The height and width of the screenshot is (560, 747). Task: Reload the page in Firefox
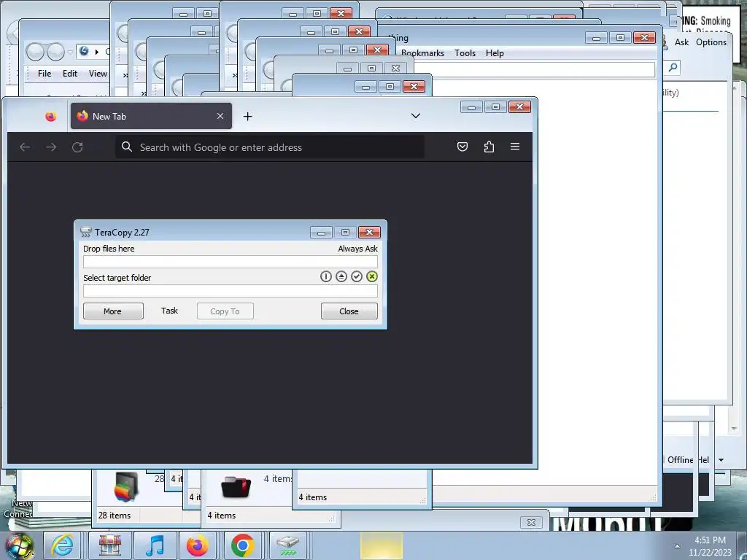(77, 147)
